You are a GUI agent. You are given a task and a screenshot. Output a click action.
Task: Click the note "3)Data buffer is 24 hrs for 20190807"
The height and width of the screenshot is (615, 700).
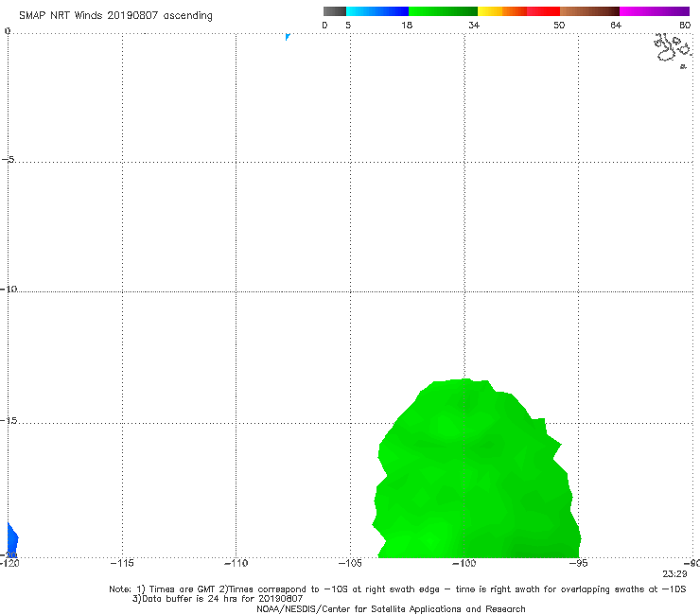tap(218, 599)
